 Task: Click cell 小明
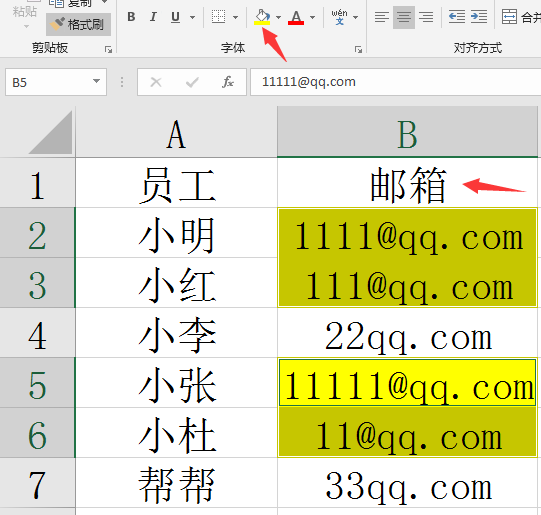tap(176, 233)
